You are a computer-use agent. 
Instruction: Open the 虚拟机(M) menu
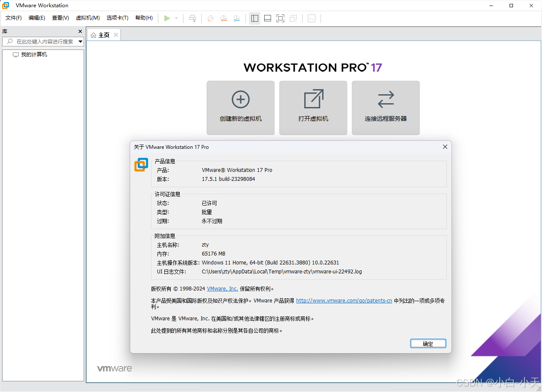tap(87, 18)
